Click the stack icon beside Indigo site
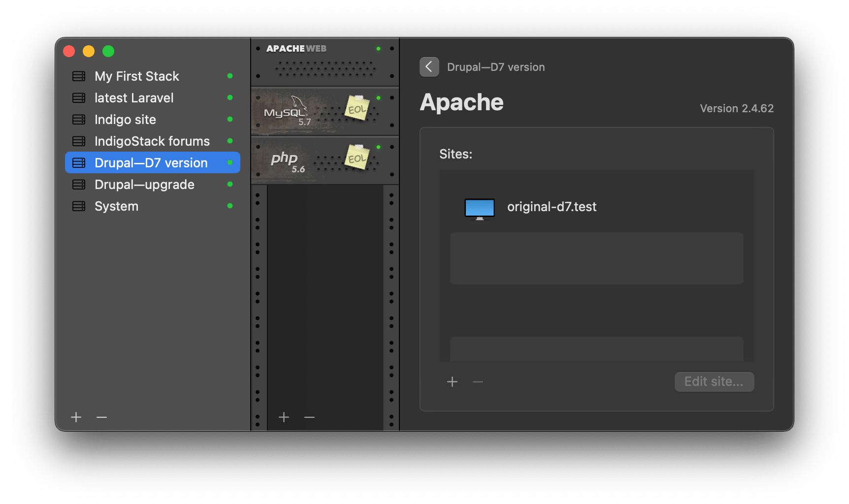Viewport: 849px width, 504px height. [x=78, y=119]
